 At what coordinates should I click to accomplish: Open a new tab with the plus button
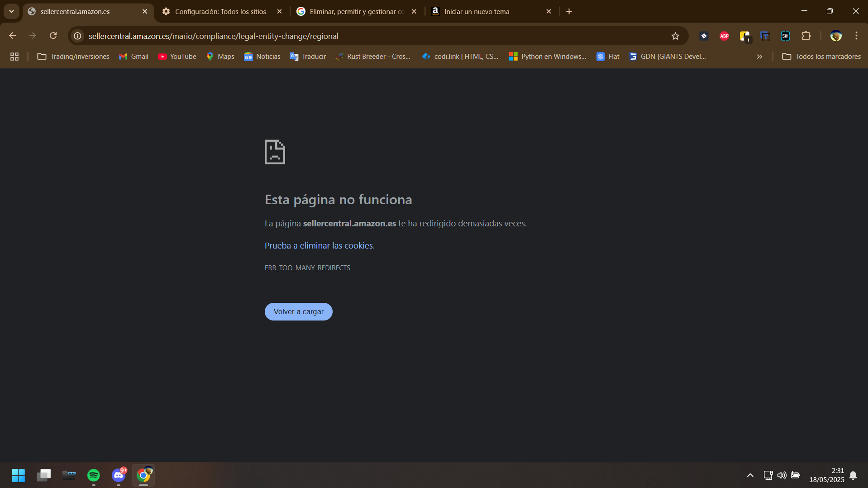(x=569, y=12)
